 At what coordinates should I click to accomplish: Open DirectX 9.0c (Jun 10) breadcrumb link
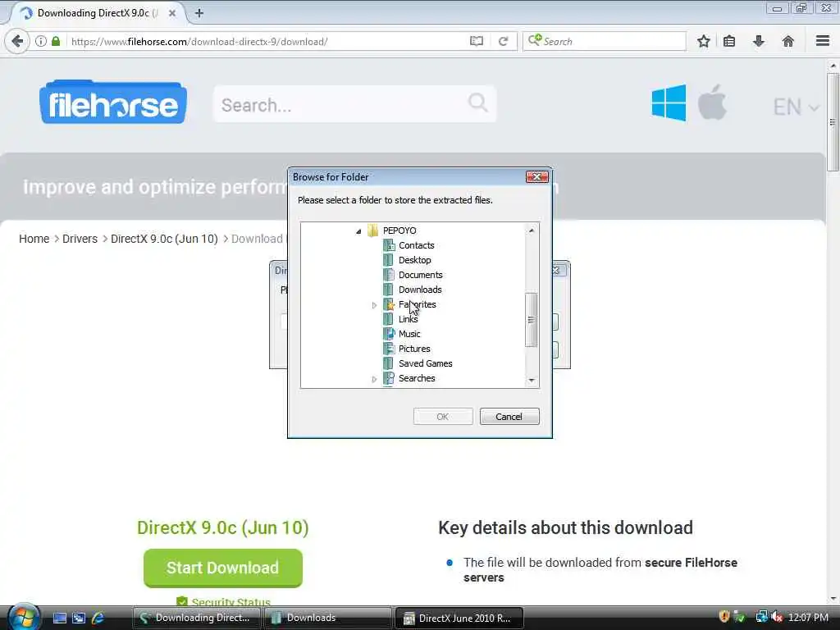coord(164,239)
